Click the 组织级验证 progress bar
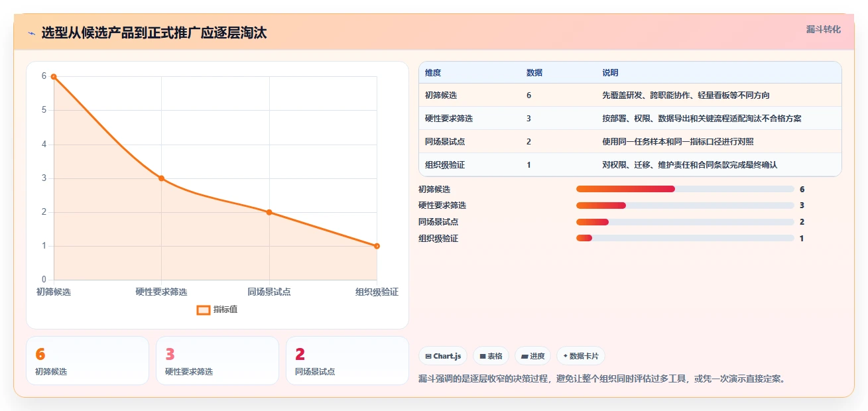 [x=685, y=238]
